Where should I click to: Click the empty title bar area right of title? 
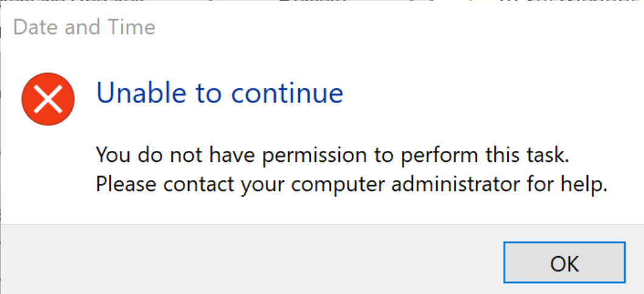(x=395, y=27)
